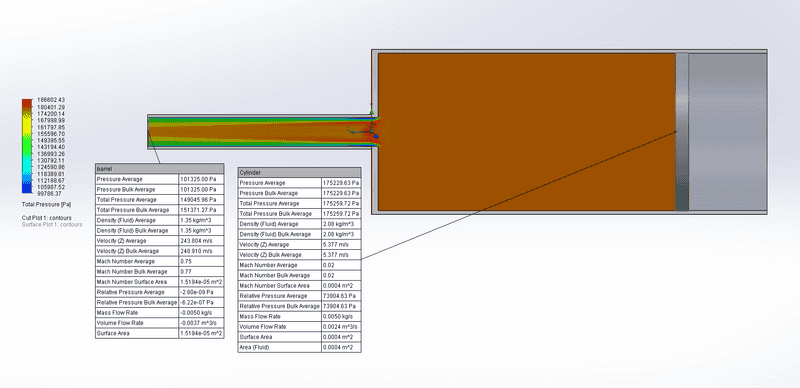Viewport: 800px width, 388px height.
Task: Select the gray piston disc in the cylinder
Action: coord(682,132)
